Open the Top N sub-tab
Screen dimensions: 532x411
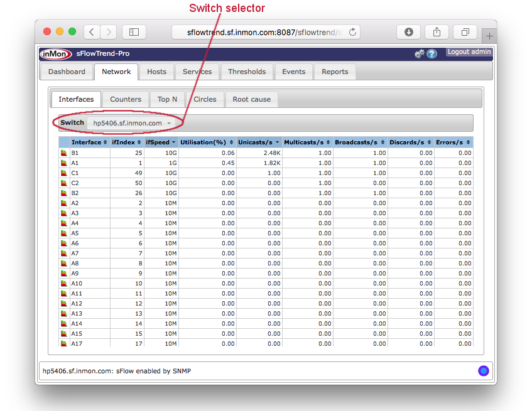tap(167, 99)
